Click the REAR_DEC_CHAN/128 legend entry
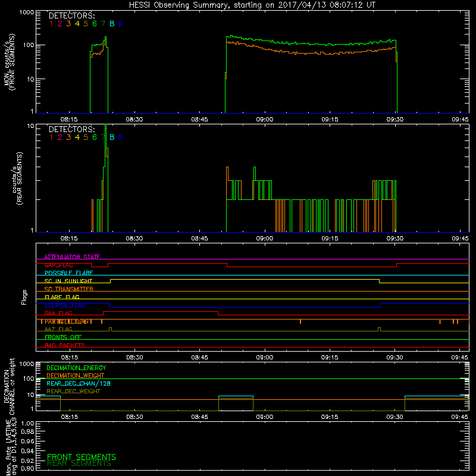This screenshot has height=476, width=476. click(x=79, y=383)
